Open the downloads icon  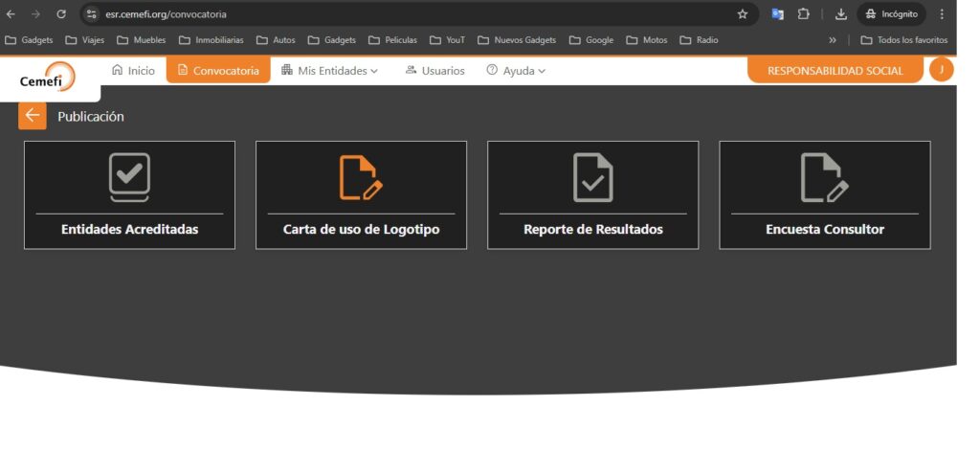tap(841, 13)
